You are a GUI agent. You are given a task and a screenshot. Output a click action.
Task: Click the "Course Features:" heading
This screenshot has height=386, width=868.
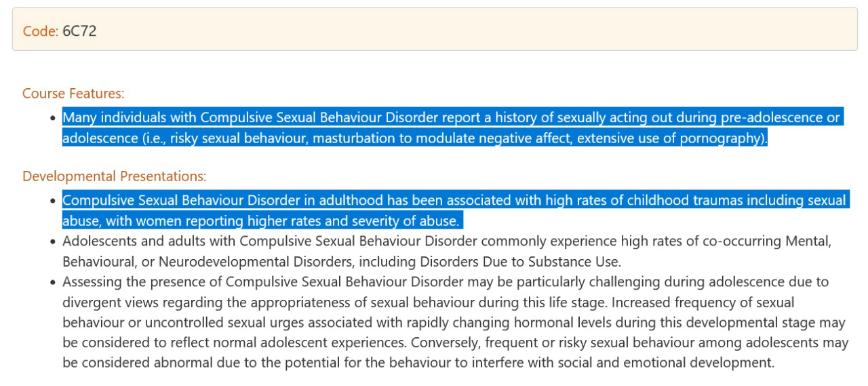click(73, 93)
